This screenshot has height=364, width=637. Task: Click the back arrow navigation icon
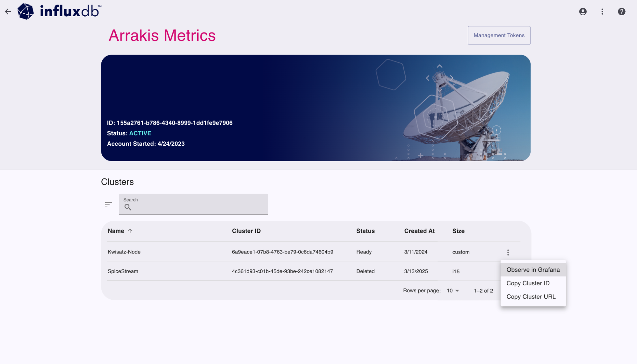click(x=8, y=11)
